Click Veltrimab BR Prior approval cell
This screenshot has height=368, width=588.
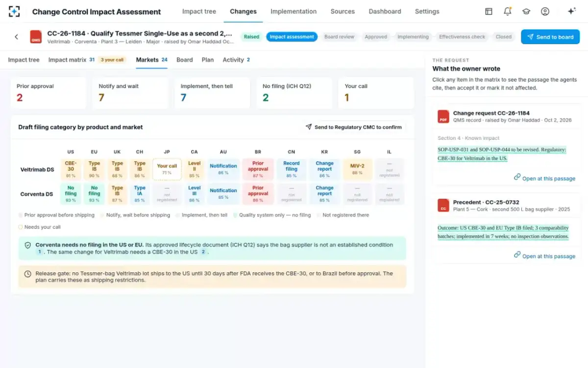258,169
